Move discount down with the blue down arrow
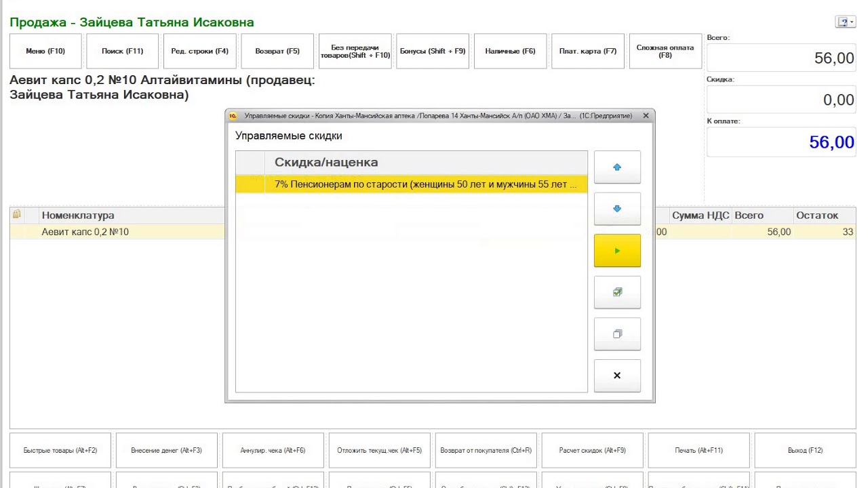The height and width of the screenshot is (488, 868). click(x=617, y=209)
